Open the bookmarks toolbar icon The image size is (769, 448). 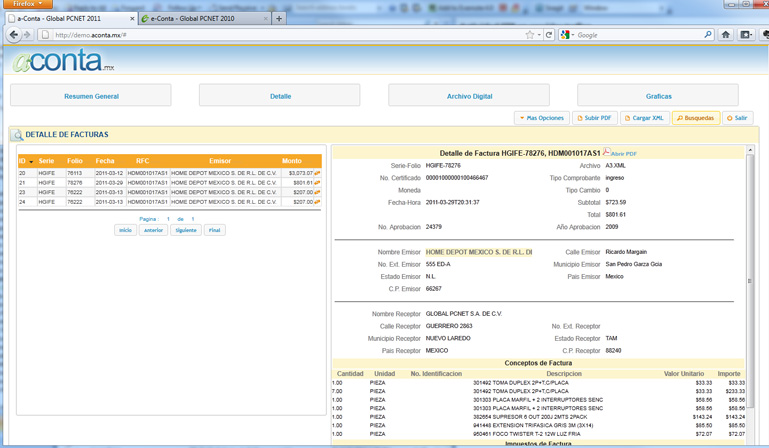(x=746, y=35)
